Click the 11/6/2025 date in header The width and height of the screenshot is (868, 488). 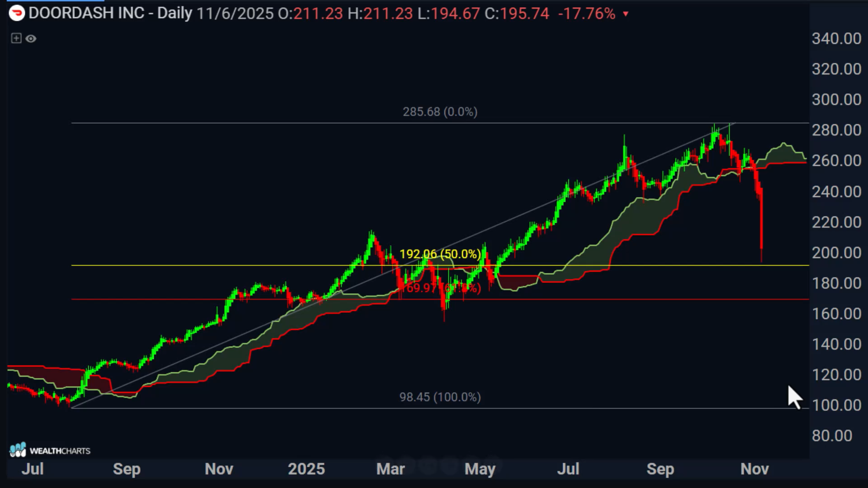pyautogui.click(x=235, y=14)
